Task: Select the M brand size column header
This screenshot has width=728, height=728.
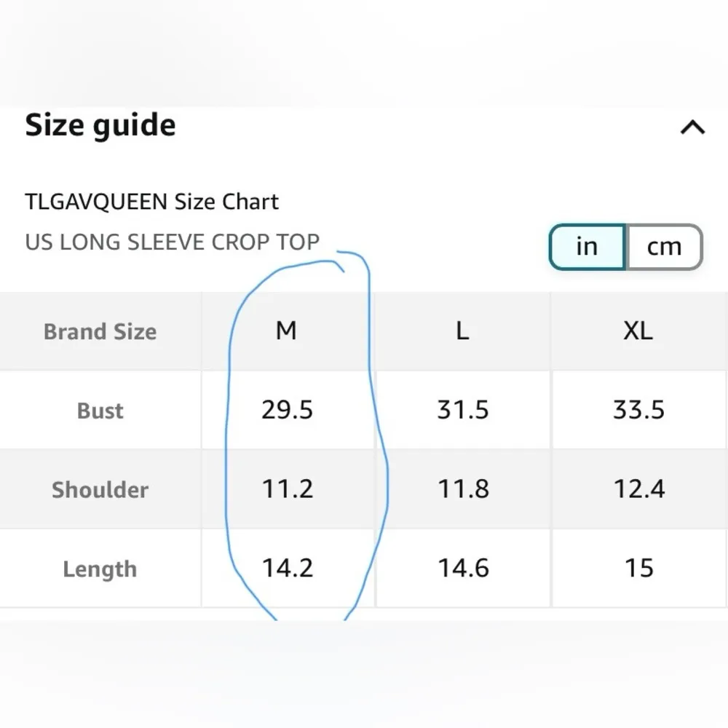Action: (x=286, y=331)
